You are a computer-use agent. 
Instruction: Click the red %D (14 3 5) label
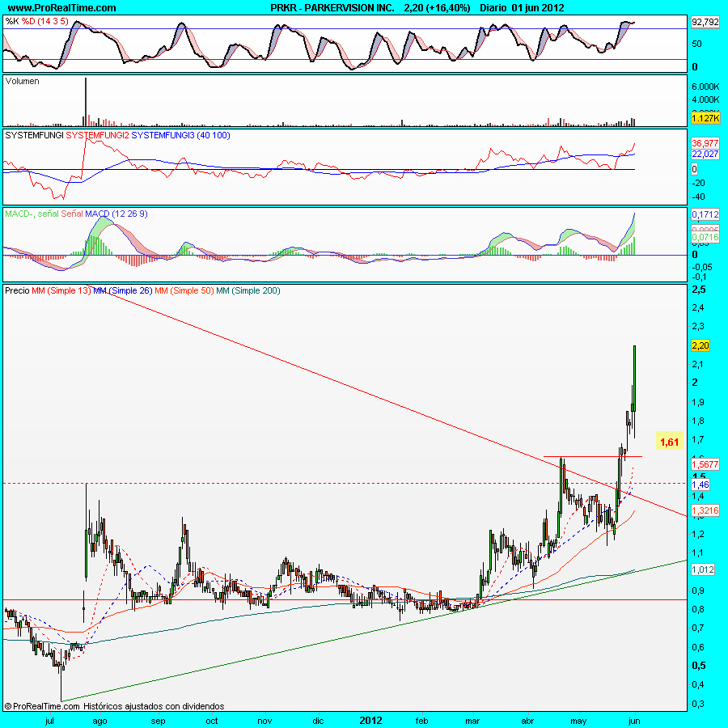(x=45, y=21)
